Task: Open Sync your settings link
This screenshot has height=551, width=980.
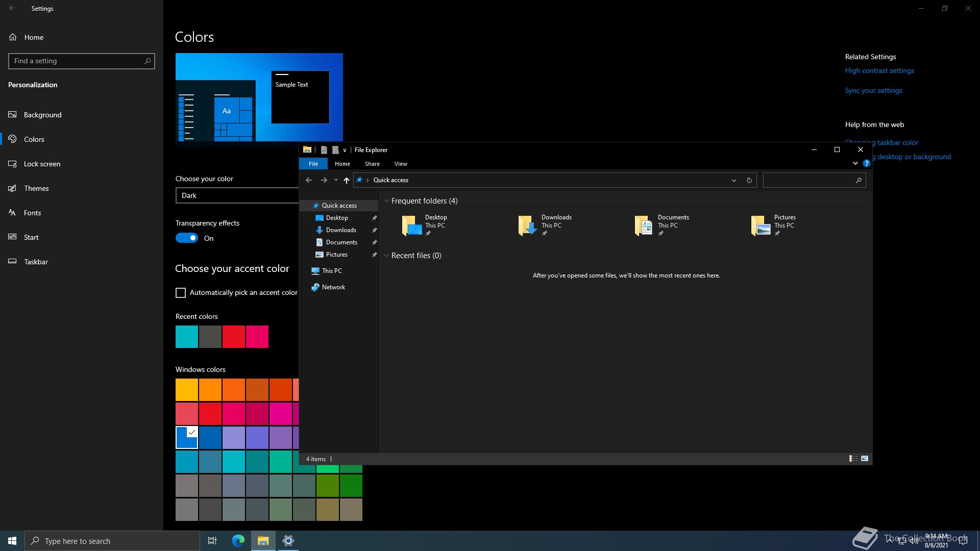Action: coord(873,91)
